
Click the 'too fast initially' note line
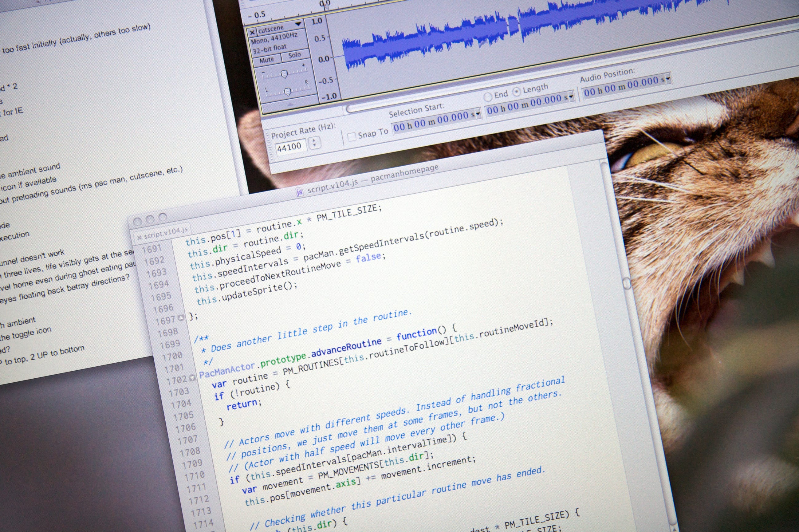tap(29, 47)
